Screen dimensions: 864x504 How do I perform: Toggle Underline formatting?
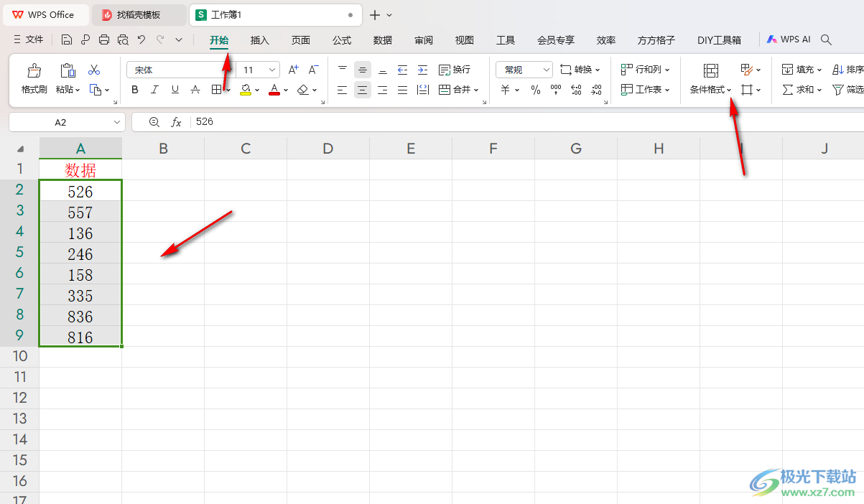click(175, 90)
